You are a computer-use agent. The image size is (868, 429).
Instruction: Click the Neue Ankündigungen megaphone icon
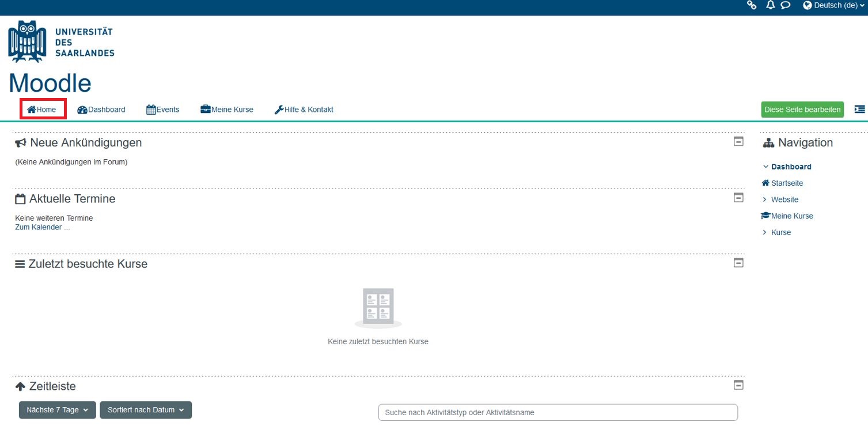click(x=21, y=142)
